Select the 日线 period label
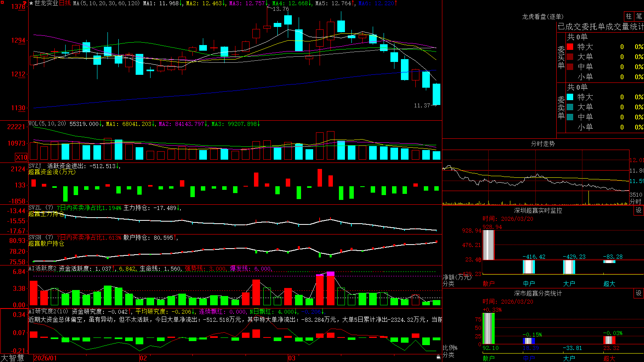The width and height of the screenshot is (644, 362). click(65, 3)
